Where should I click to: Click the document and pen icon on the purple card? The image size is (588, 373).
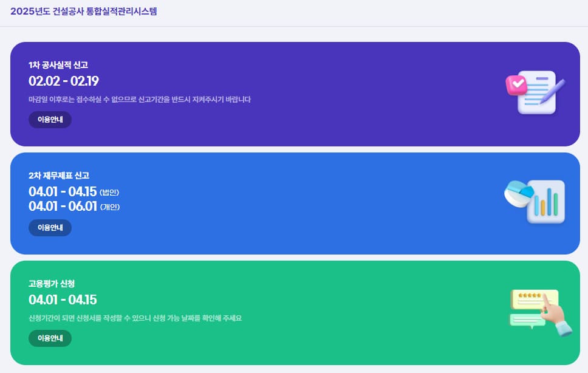535,93
